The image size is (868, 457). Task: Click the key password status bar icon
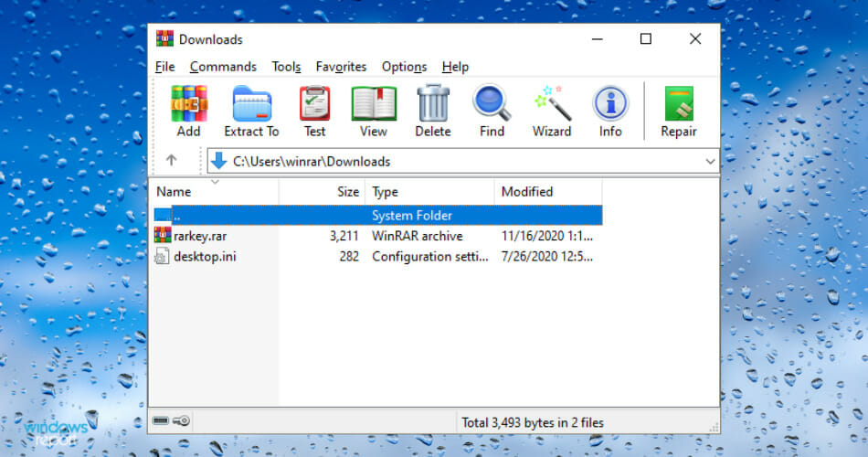(x=182, y=421)
